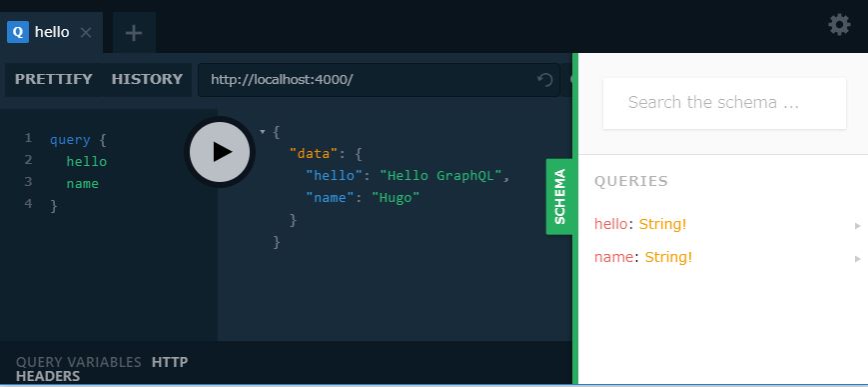Select the hello tab
Screen dimensions: 868x387
pyautogui.click(x=52, y=33)
